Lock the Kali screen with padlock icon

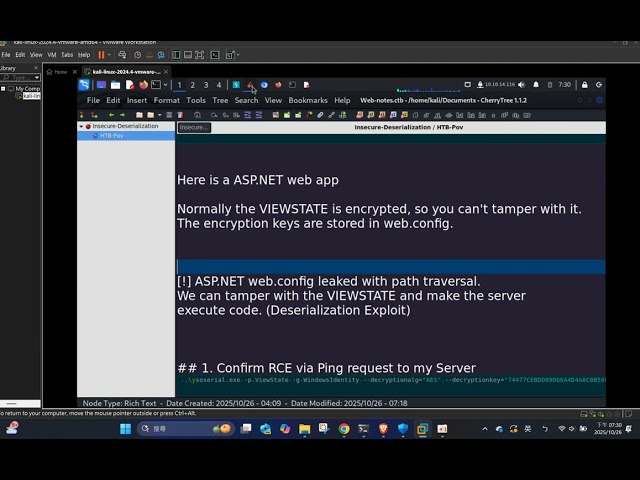pyautogui.click(x=584, y=84)
